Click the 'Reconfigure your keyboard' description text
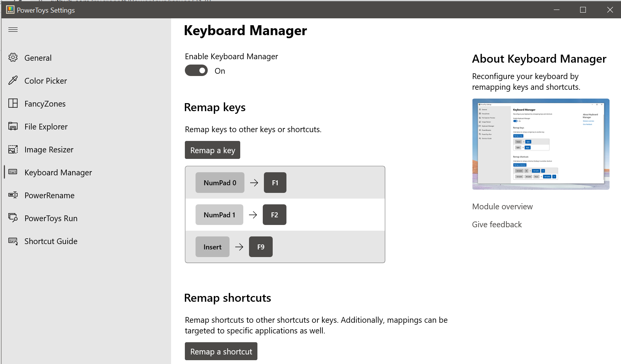 point(526,82)
